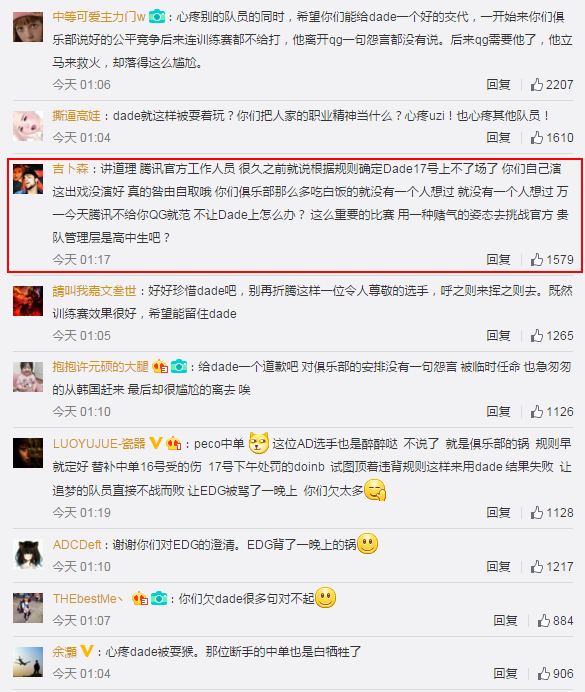Click thumbs-up icon on 撕逼高娃's comment
The height and width of the screenshot is (692, 585).
tap(536, 138)
